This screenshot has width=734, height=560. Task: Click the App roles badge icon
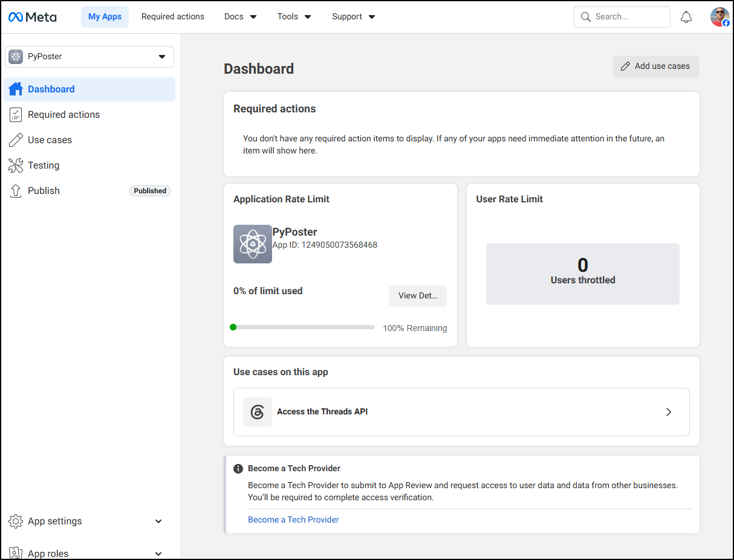click(16, 553)
